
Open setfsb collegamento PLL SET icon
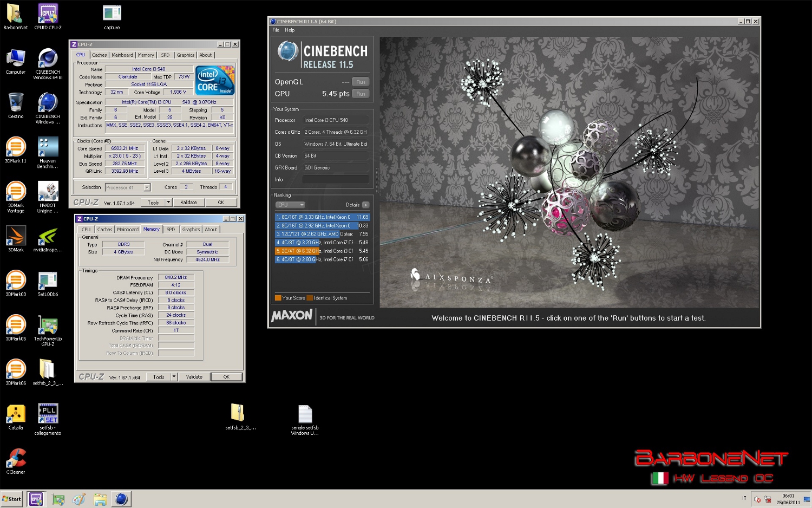tap(48, 419)
